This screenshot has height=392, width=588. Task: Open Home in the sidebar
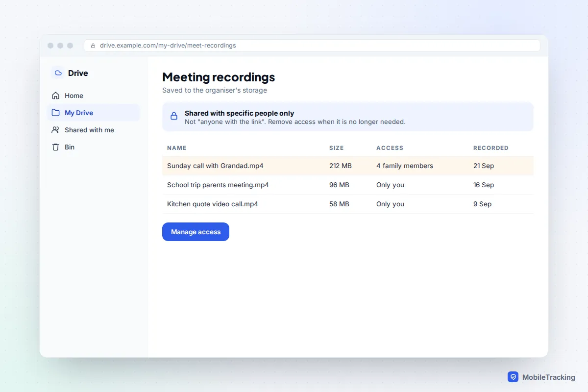click(94, 96)
